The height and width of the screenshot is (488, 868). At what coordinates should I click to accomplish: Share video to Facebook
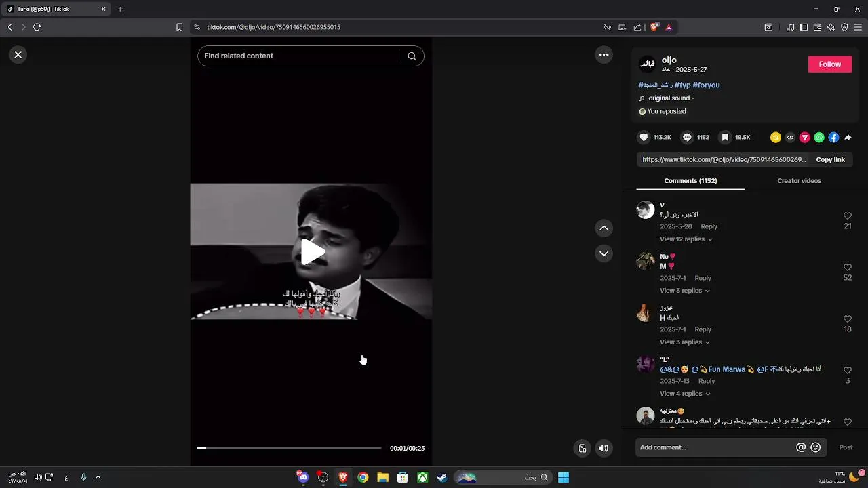coord(833,138)
